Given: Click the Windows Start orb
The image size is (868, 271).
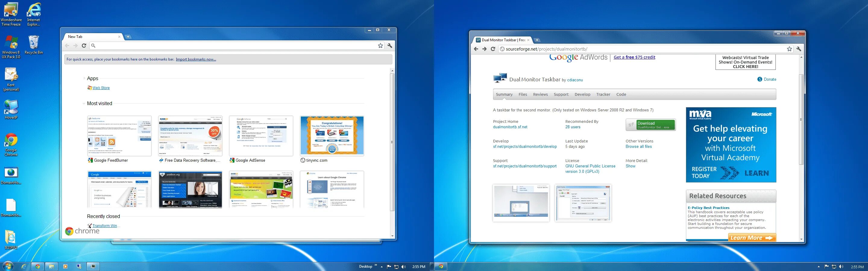Looking at the screenshot, I should point(8,266).
